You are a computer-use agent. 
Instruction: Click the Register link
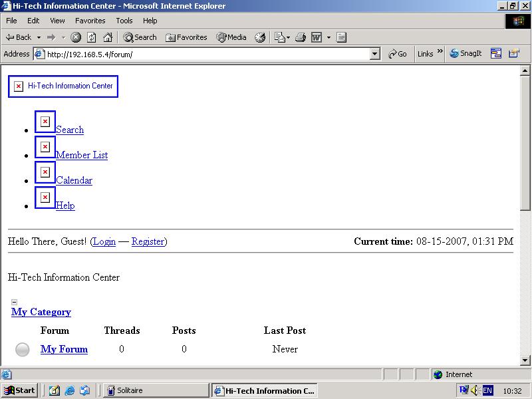148,241
